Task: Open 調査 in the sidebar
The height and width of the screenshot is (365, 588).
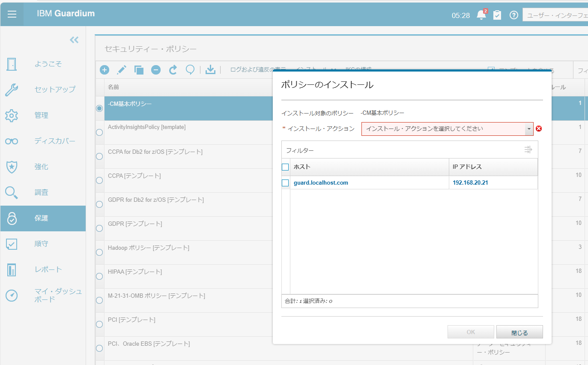Action: 41,192
